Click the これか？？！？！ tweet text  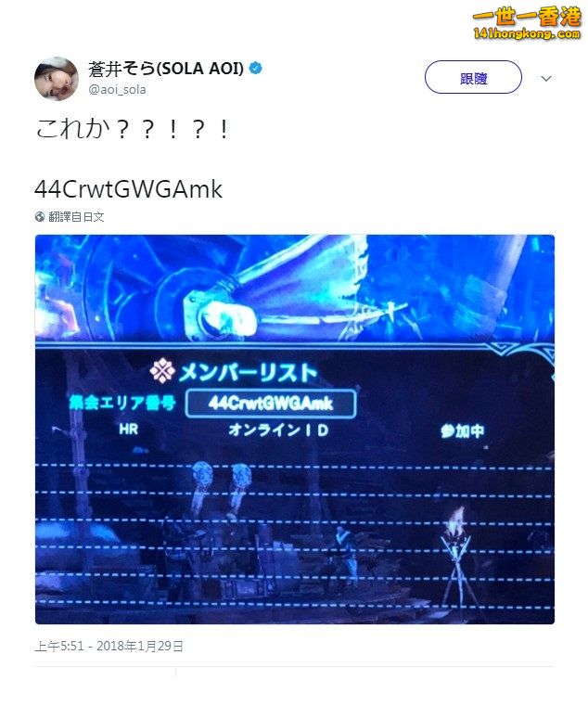(x=134, y=129)
